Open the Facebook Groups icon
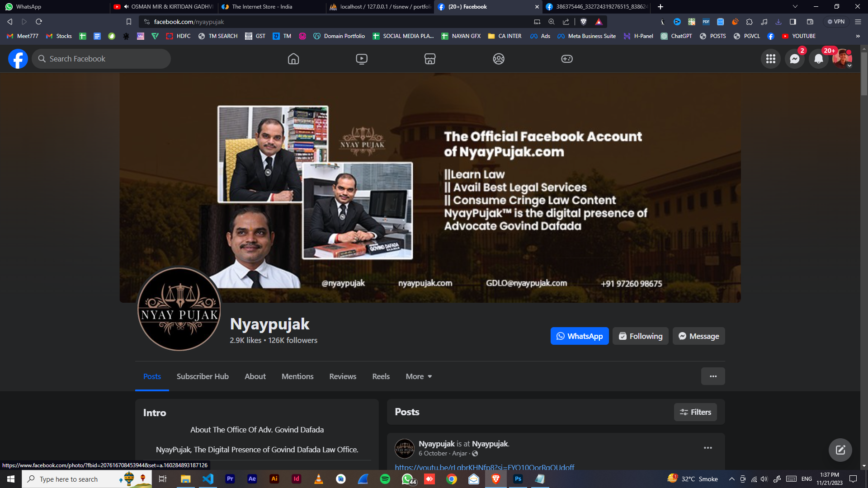Viewport: 868px width, 488px height. click(499, 59)
